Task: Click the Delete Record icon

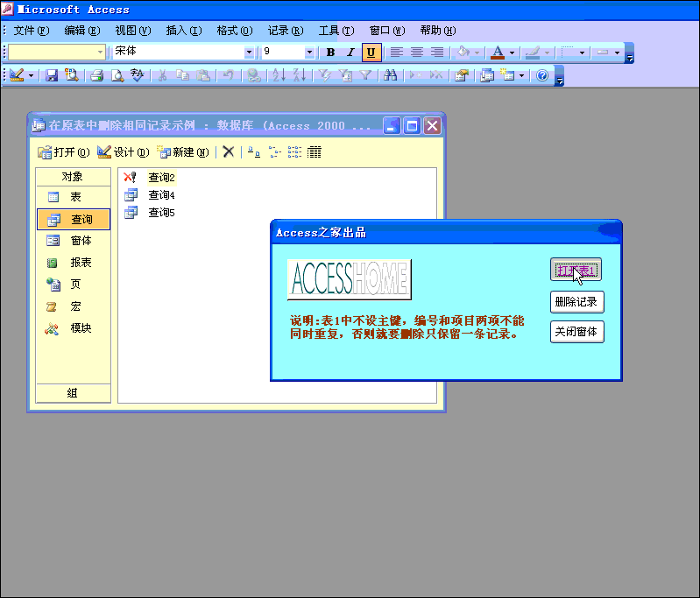Action: point(436,75)
